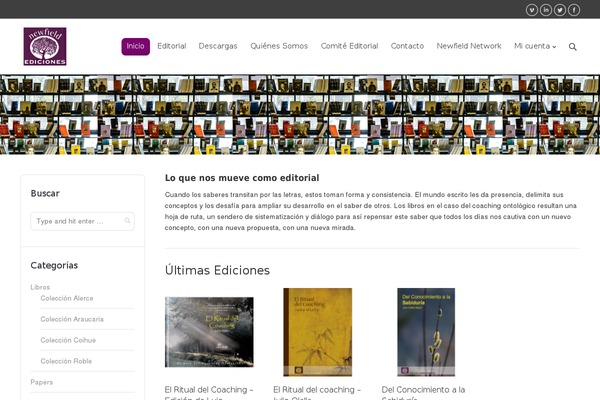Select the 'Categorías' sidebar heading
Screen dimensions: 600x400
[54, 265]
